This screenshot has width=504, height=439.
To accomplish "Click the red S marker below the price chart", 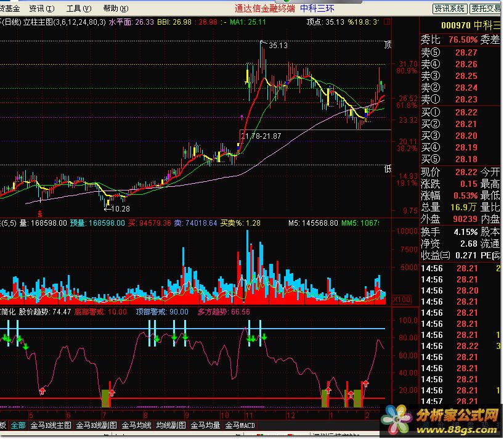I will [x=40, y=213].
